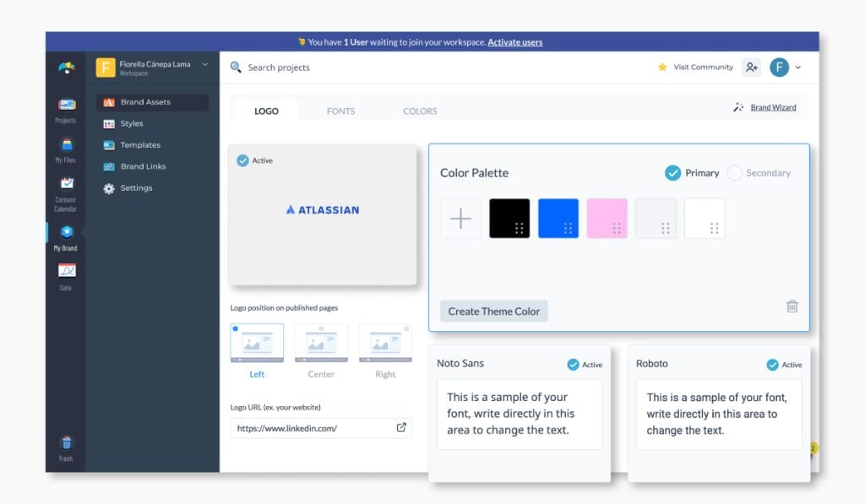The width and height of the screenshot is (865, 504).
Task: Delete the color palette with trash icon
Action: pyautogui.click(x=792, y=306)
